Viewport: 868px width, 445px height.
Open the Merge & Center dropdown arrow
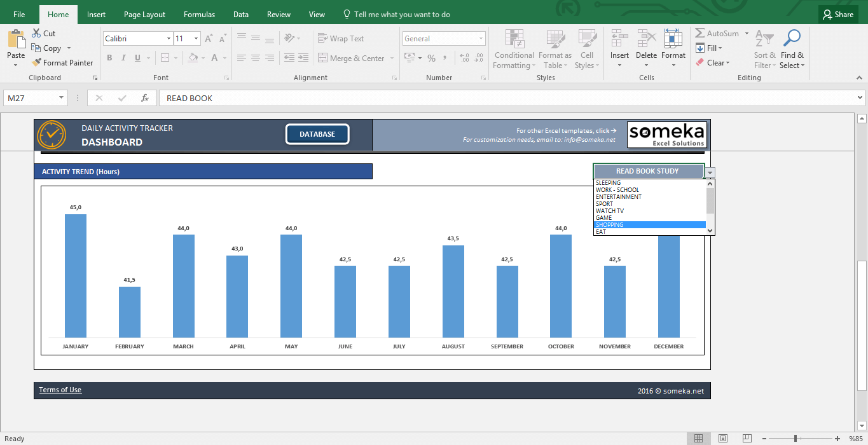point(392,58)
